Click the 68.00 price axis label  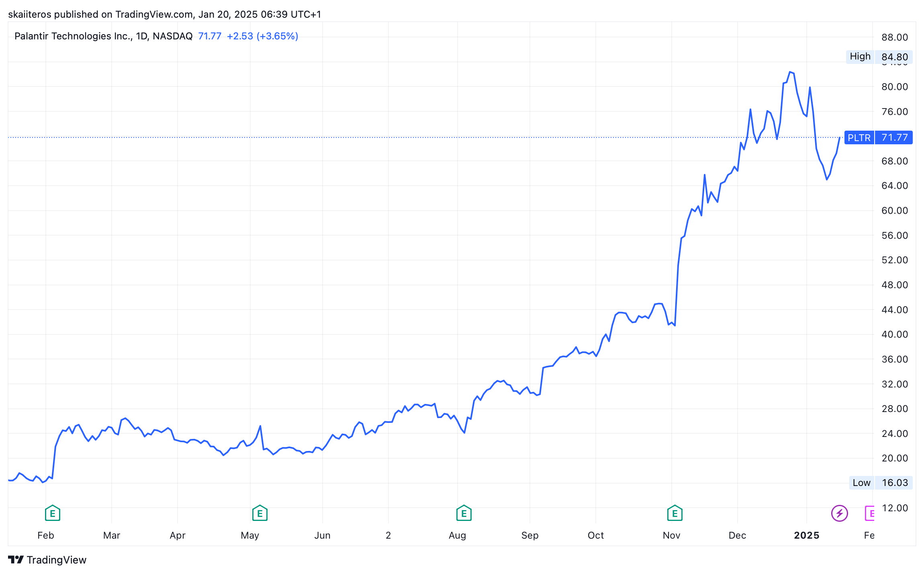tap(895, 161)
